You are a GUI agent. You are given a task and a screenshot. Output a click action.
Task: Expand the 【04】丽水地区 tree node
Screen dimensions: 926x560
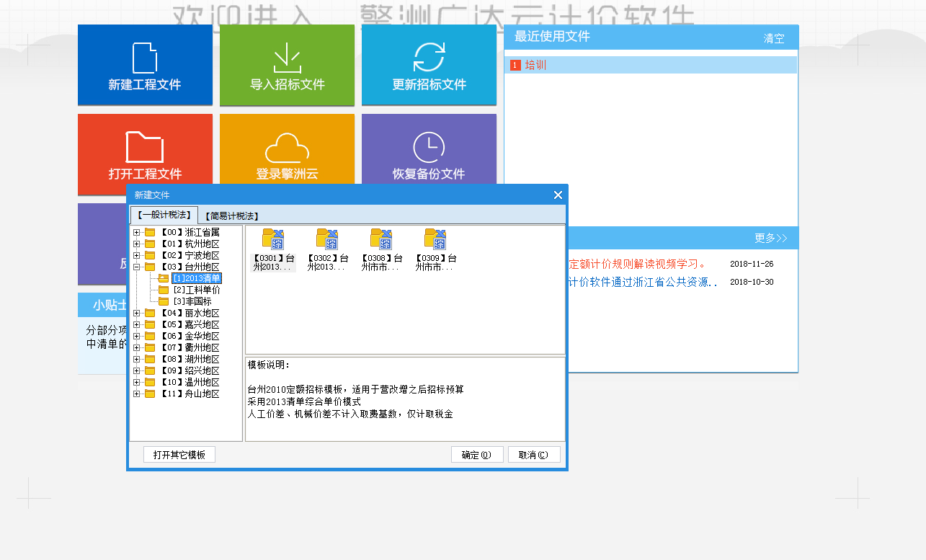[136, 314]
